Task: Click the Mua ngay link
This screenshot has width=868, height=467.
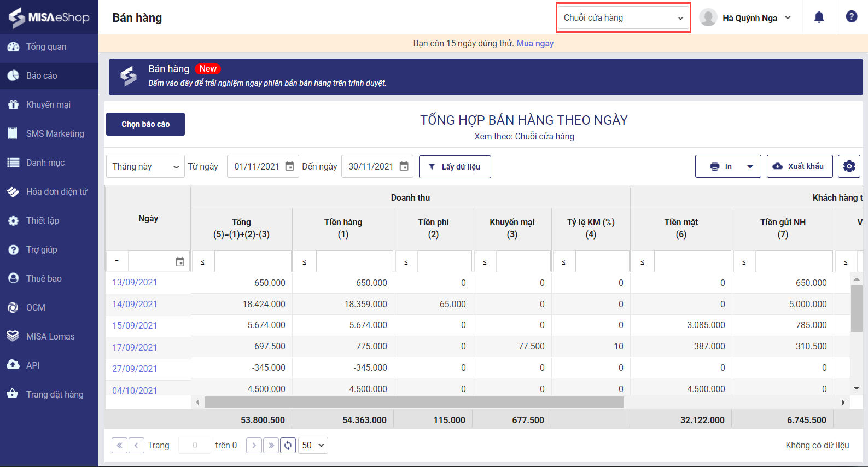Action: tap(534, 43)
